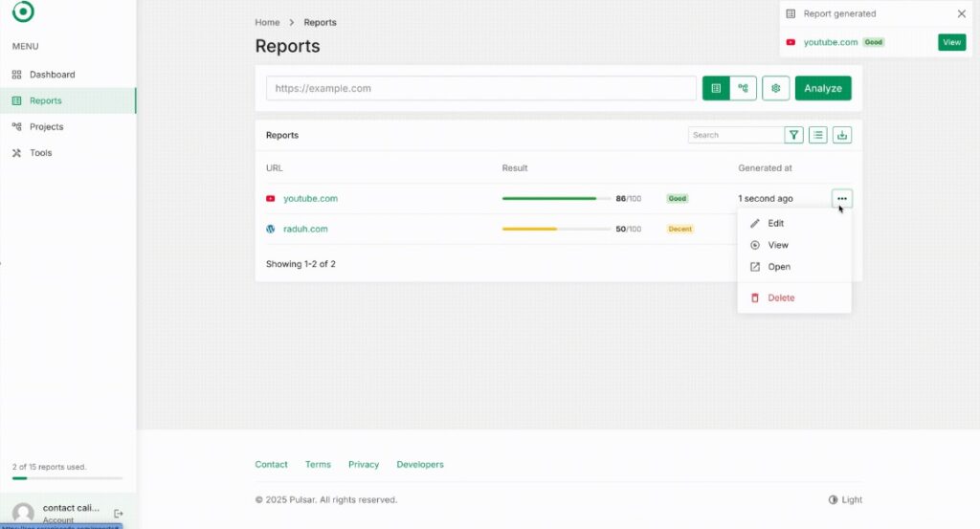Open the raduh.com report link

click(x=305, y=230)
